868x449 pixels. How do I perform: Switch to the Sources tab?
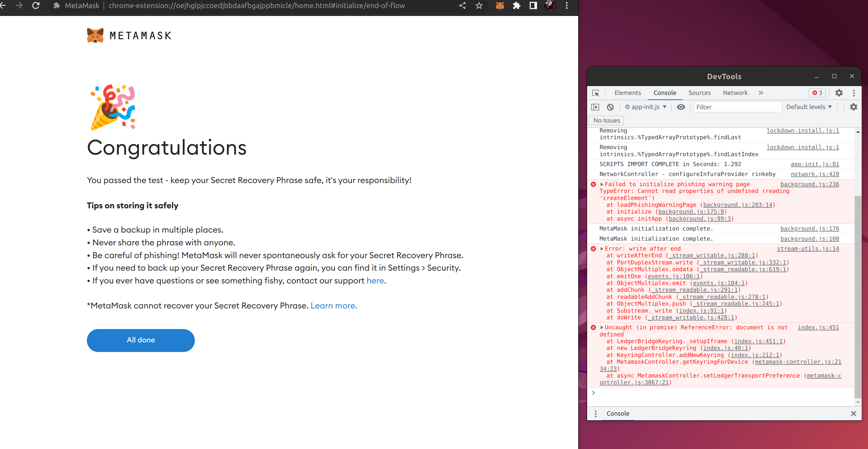pos(700,93)
